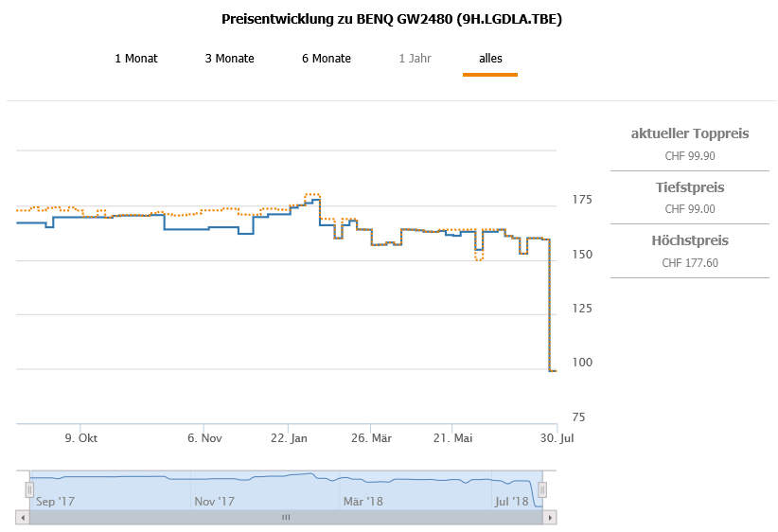Select the 1 Monat time range

136,59
